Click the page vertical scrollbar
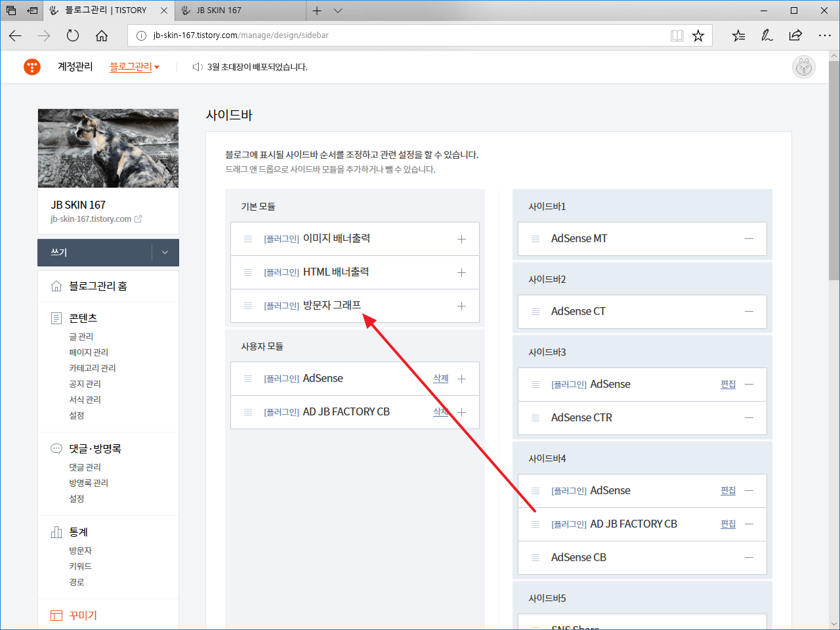Screen dimensions: 840x630 tap(834, 172)
